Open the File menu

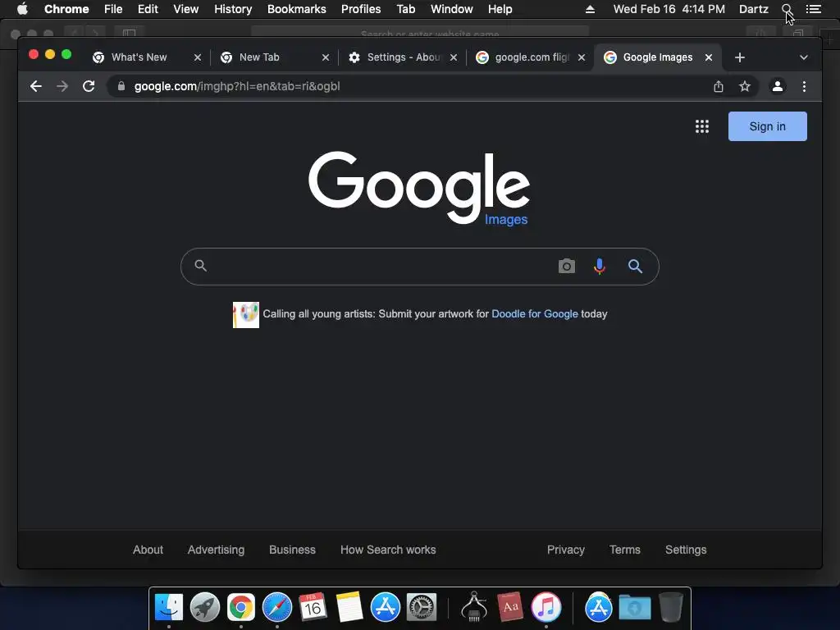tap(113, 9)
